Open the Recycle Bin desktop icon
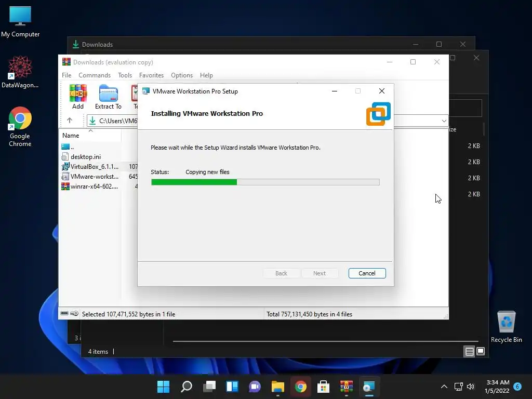Viewport: 532px width, 399px height. tap(506, 327)
